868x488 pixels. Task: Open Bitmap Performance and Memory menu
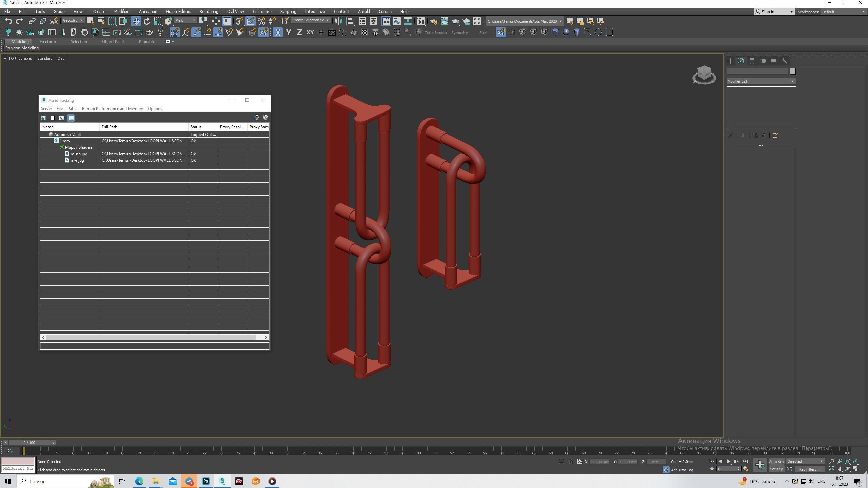(112, 109)
